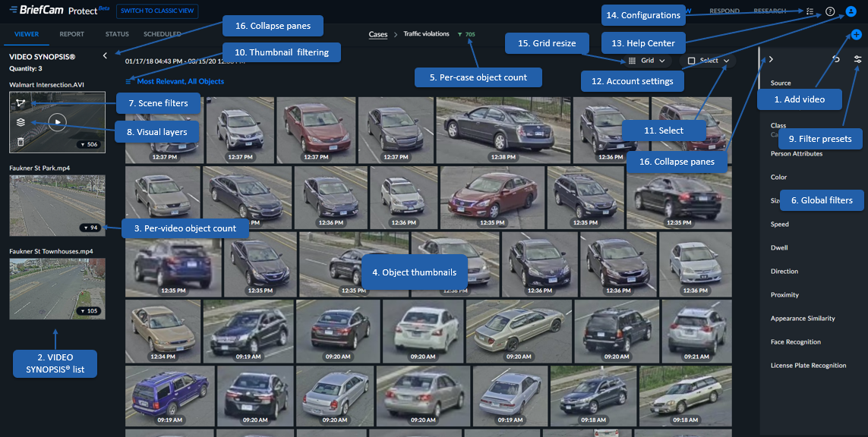Switch to the STATUS tab
This screenshot has height=437, width=868.
click(x=117, y=34)
